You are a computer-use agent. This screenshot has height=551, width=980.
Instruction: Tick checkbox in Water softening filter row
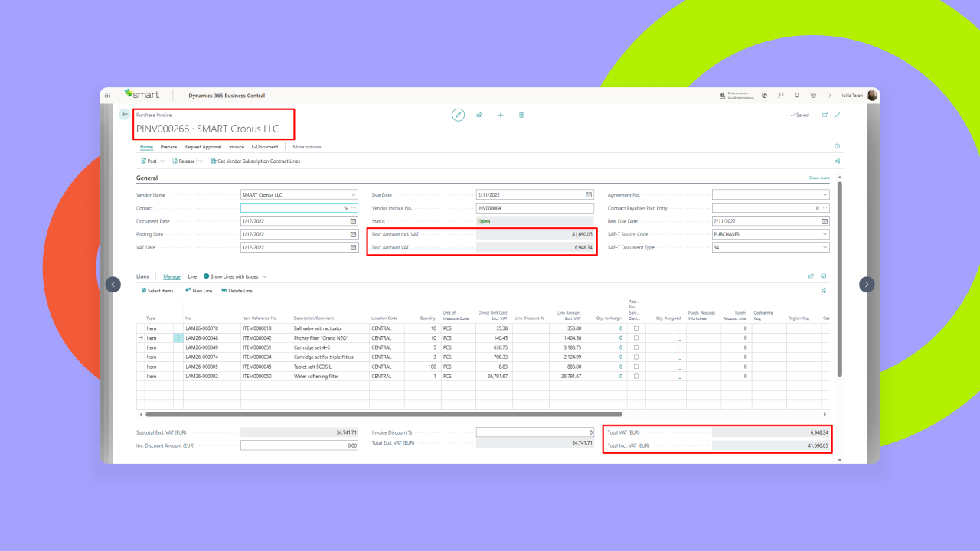click(x=635, y=376)
